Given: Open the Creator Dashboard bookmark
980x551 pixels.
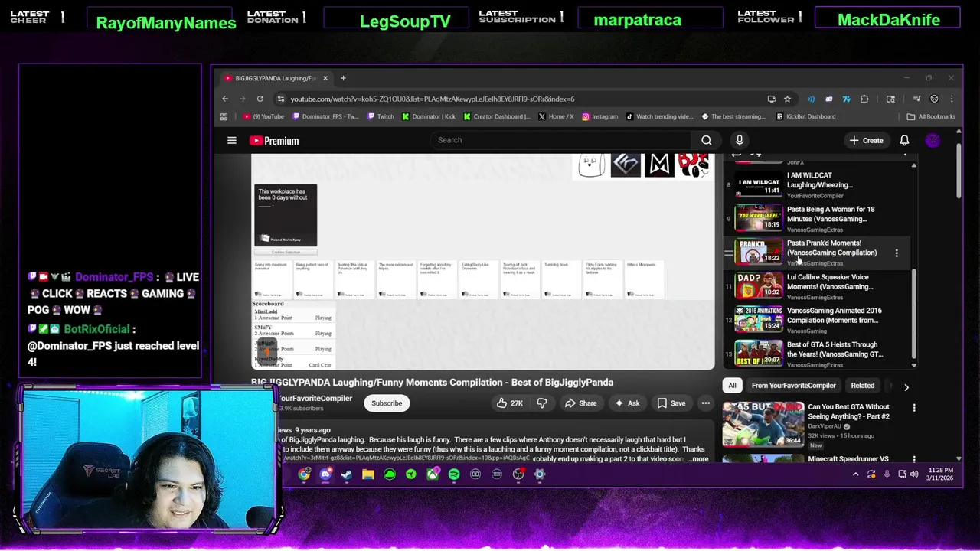Looking at the screenshot, I should (x=497, y=117).
